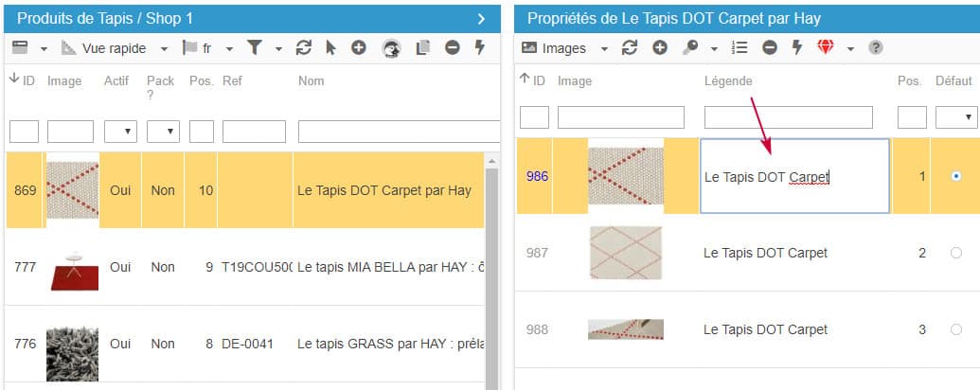Click the add image plus icon
The width and height of the screenshot is (980, 390).
pos(660,47)
